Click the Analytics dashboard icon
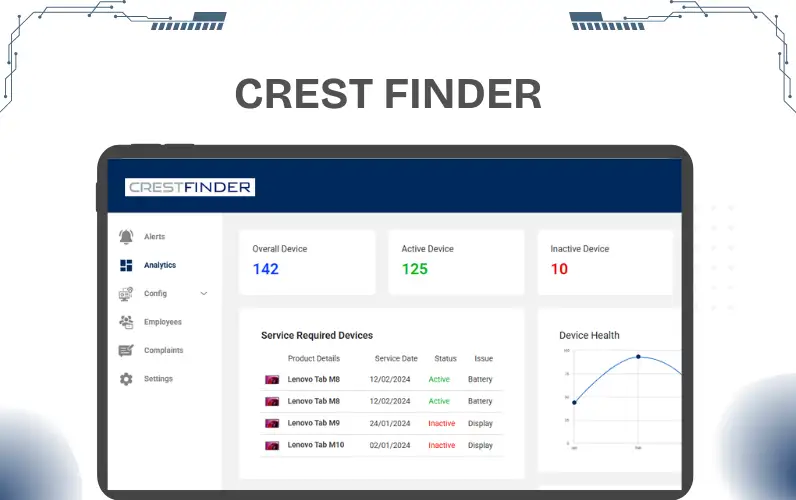Viewport: 796px width, 500px height. (x=126, y=265)
